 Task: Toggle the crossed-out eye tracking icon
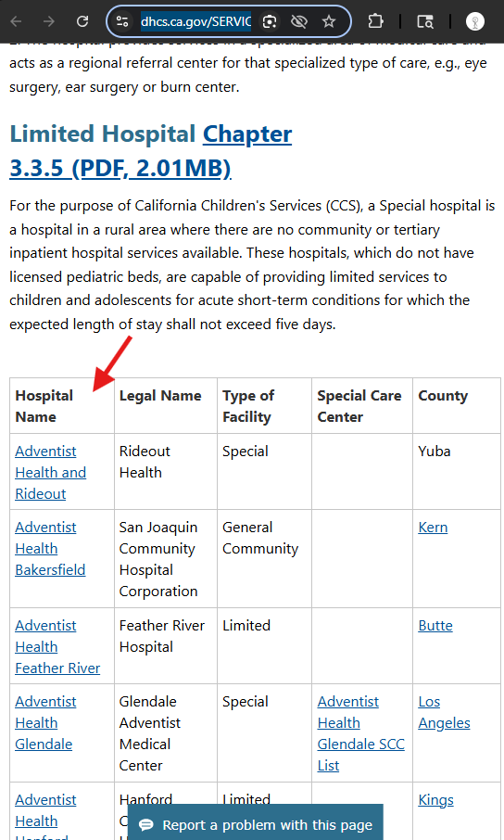(x=299, y=21)
